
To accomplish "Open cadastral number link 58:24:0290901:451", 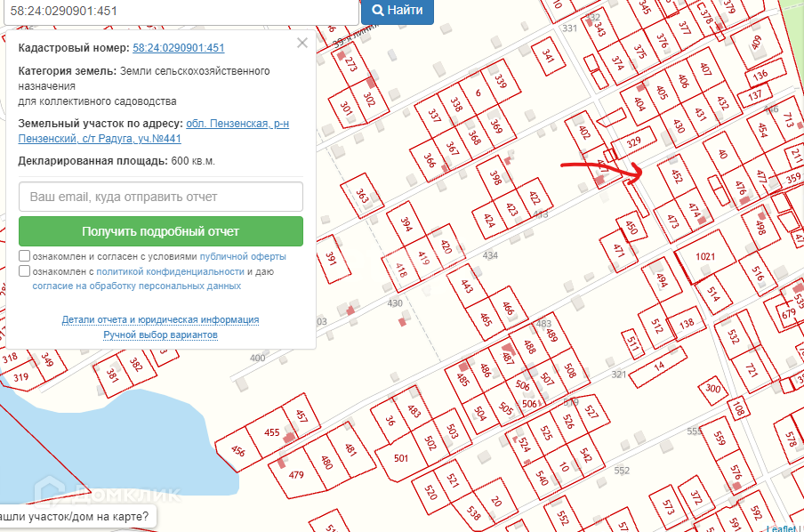I will [179, 48].
